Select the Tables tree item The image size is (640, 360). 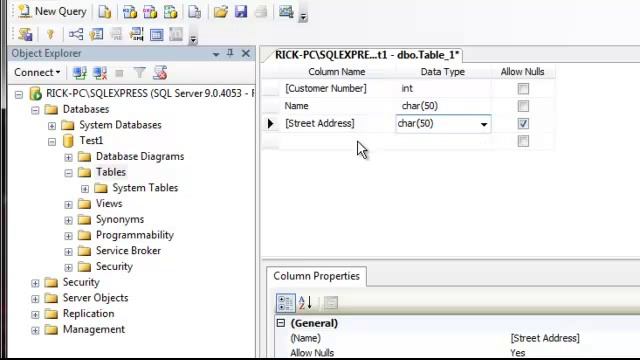(111, 172)
